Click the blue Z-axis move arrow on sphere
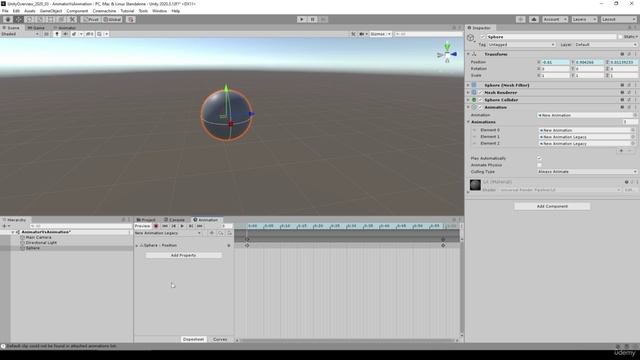640x360 pixels. 251,114
